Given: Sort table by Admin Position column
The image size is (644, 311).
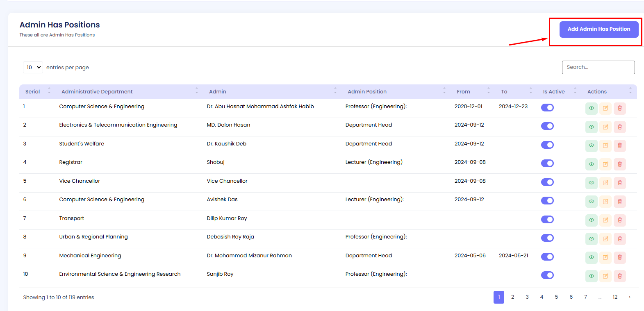Looking at the screenshot, I should 367,92.
